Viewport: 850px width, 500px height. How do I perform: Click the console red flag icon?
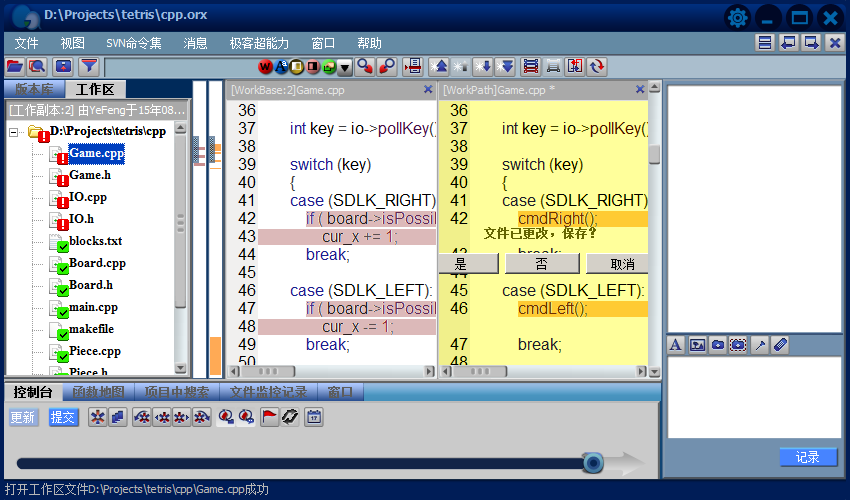tap(269, 417)
